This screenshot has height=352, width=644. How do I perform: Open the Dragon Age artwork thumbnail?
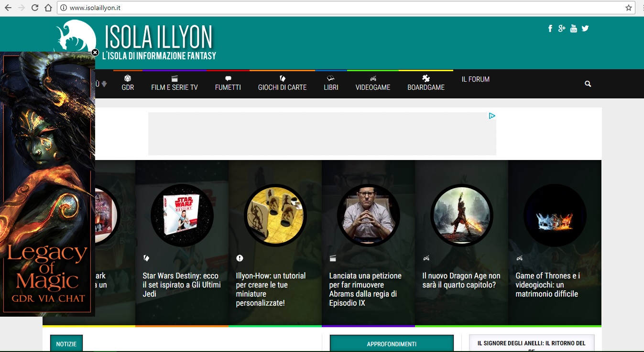[x=462, y=215]
